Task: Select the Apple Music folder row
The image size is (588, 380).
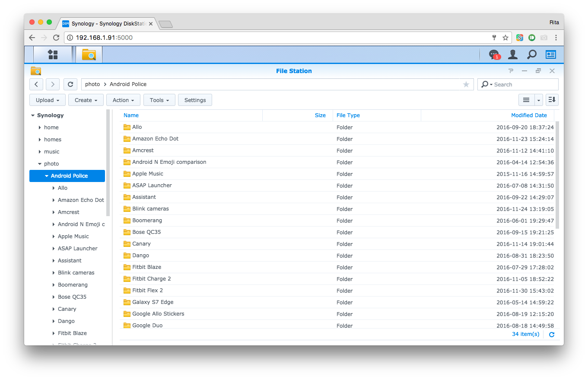Action: [337, 174]
